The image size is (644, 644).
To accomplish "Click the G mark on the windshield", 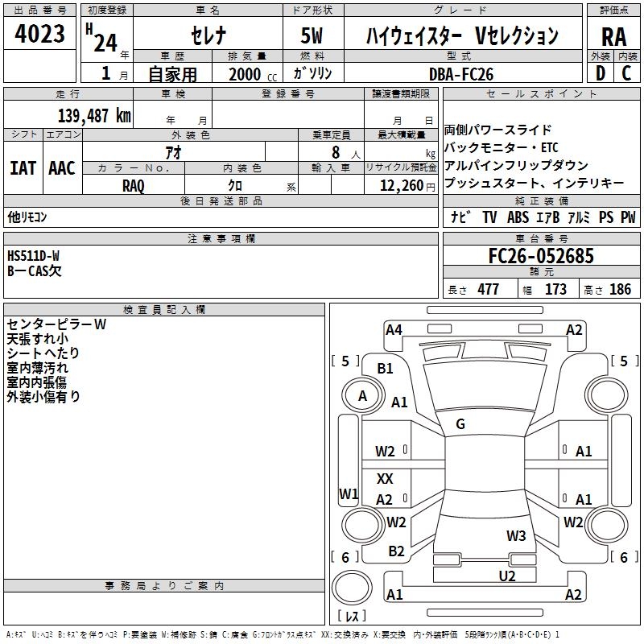I will coord(460,424).
